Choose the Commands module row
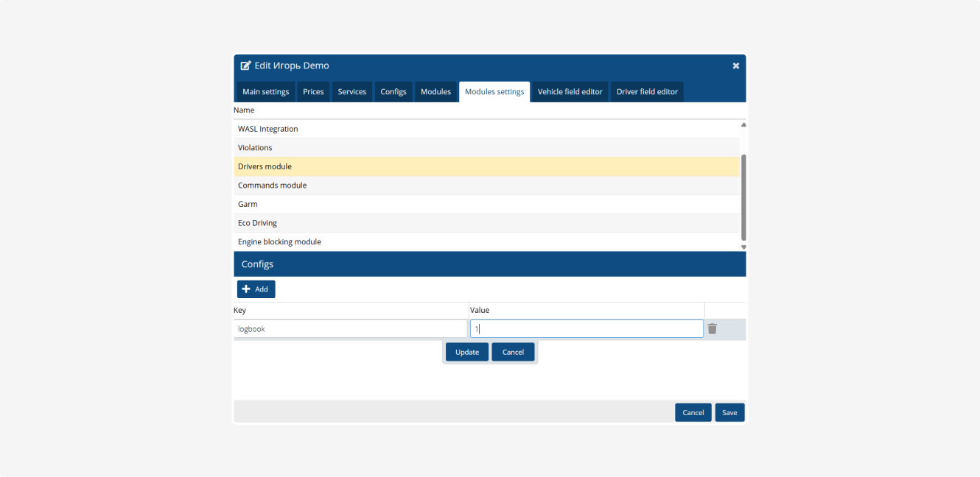The width and height of the screenshot is (980, 477). (x=486, y=185)
